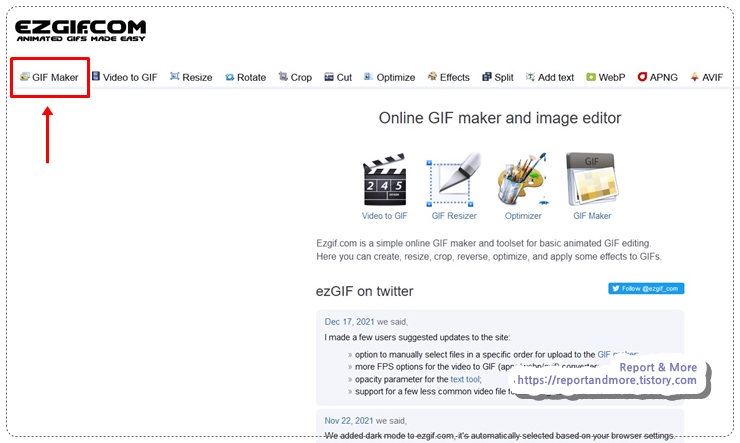740x443 pixels.
Task: Open the Crop tool tab
Action: coord(295,77)
